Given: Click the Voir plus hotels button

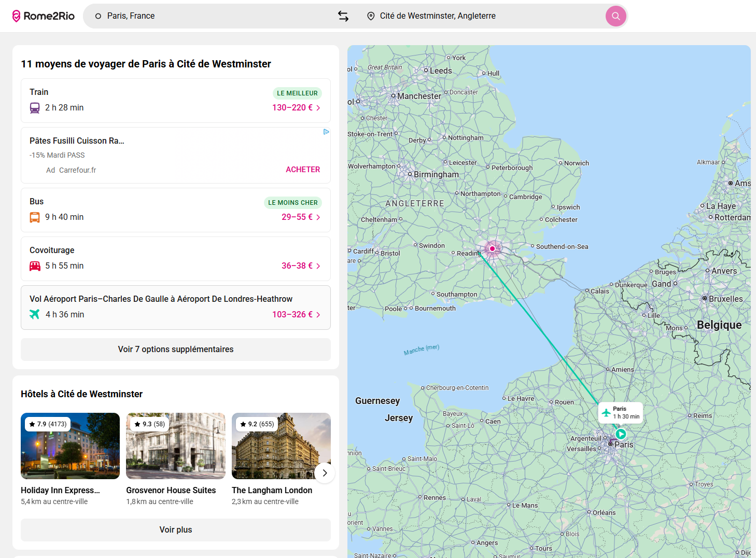Looking at the screenshot, I should pos(176,530).
